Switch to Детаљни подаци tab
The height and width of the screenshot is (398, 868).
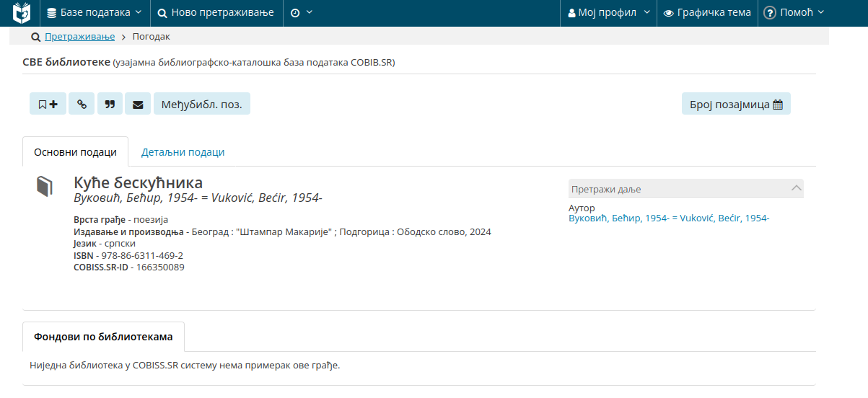(183, 152)
